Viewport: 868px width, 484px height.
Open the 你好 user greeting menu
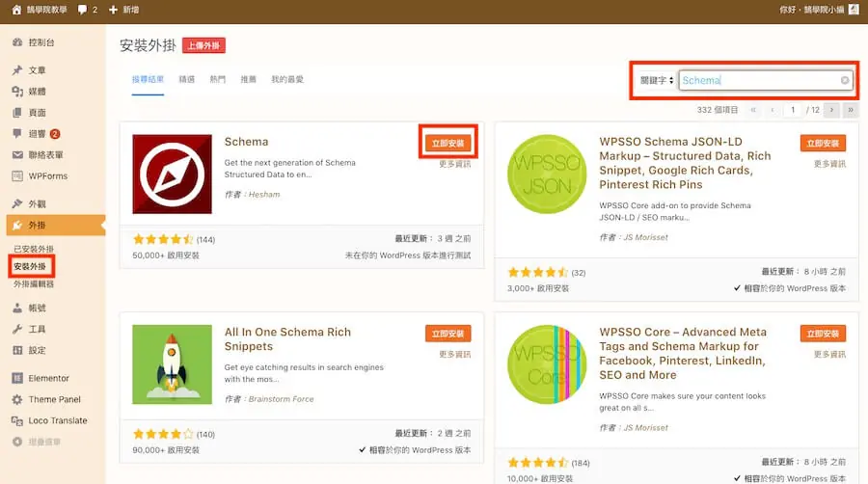pos(811,10)
